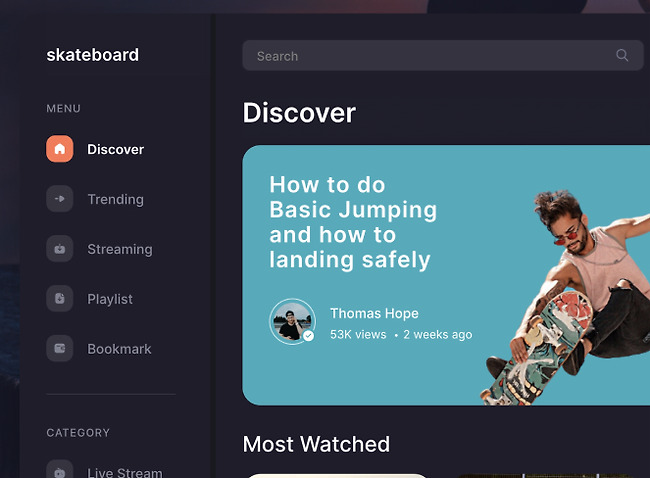Click the CATEGORY section label
The width and height of the screenshot is (650, 478).
pos(78,433)
